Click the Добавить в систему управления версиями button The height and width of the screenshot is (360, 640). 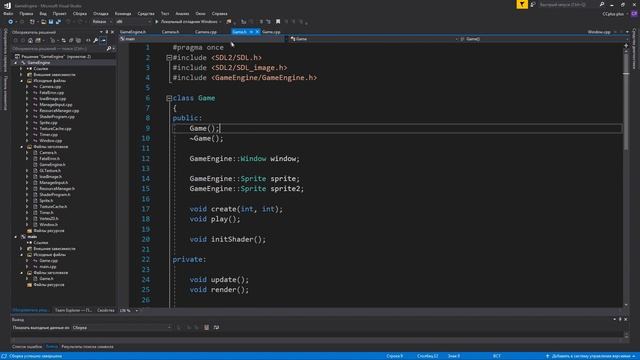(591, 356)
